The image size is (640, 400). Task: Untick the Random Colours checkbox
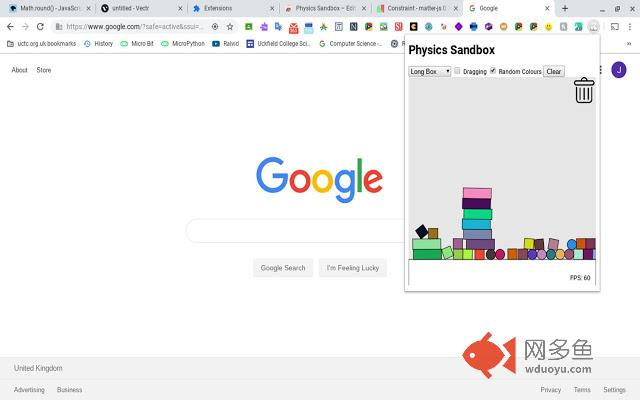click(493, 71)
